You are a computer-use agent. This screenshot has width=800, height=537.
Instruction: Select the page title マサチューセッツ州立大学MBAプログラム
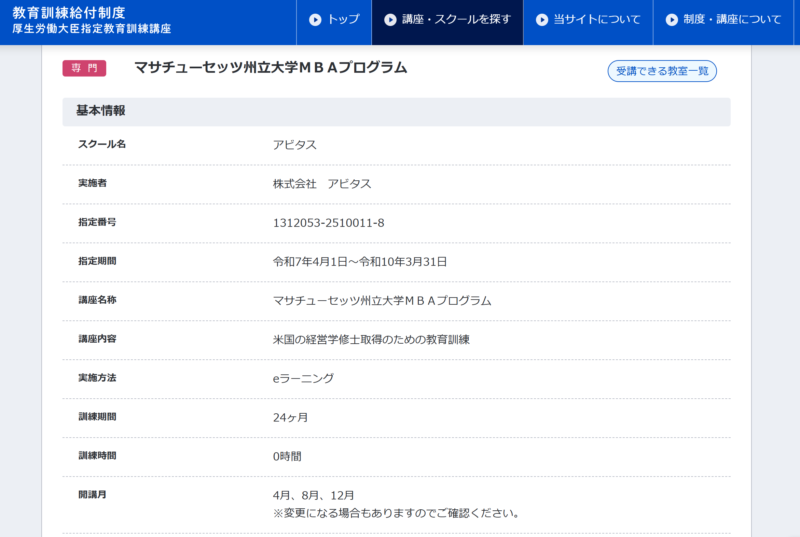(x=270, y=68)
